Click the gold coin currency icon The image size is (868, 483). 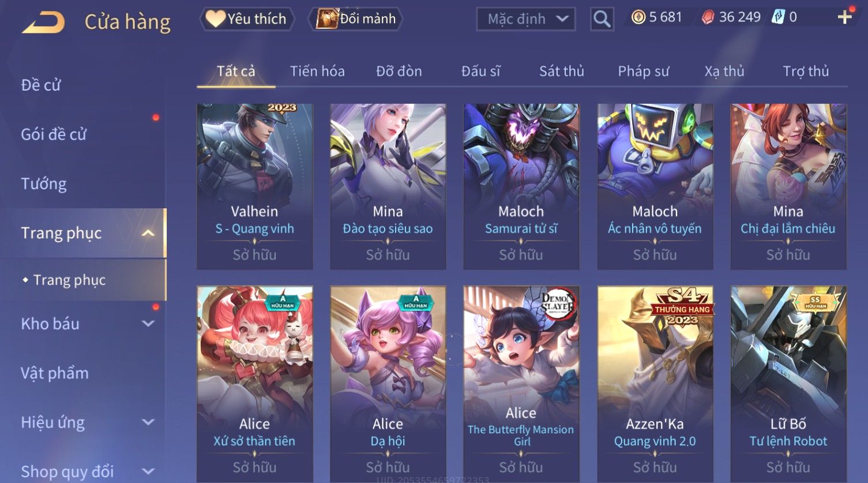click(x=638, y=17)
